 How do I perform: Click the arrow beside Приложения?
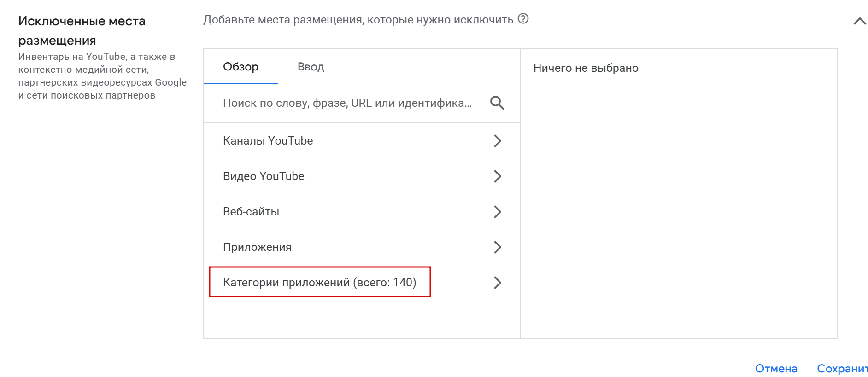pyautogui.click(x=497, y=247)
